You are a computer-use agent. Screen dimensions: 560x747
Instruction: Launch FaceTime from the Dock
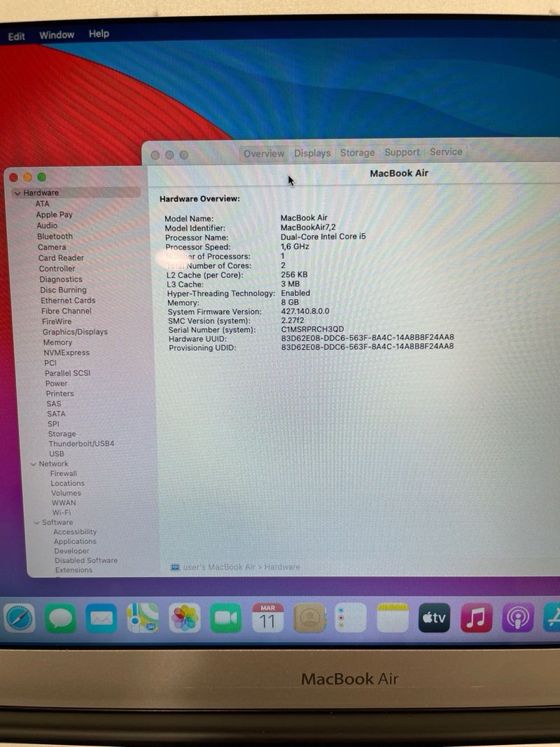[x=225, y=618]
